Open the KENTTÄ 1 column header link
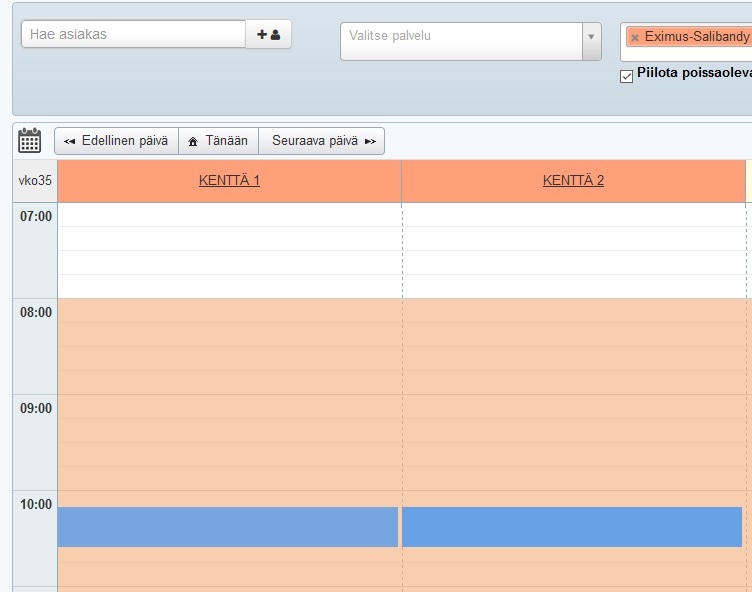The image size is (752, 592). coord(229,181)
